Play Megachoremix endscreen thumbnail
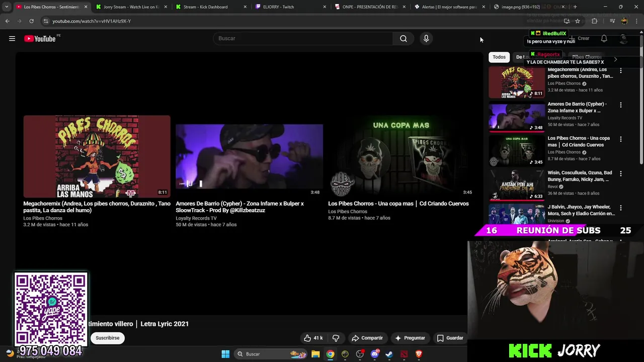 coord(97,156)
